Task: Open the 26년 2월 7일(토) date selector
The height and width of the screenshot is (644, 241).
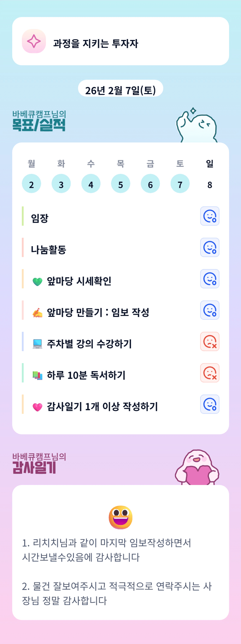Action: [120, 90]
